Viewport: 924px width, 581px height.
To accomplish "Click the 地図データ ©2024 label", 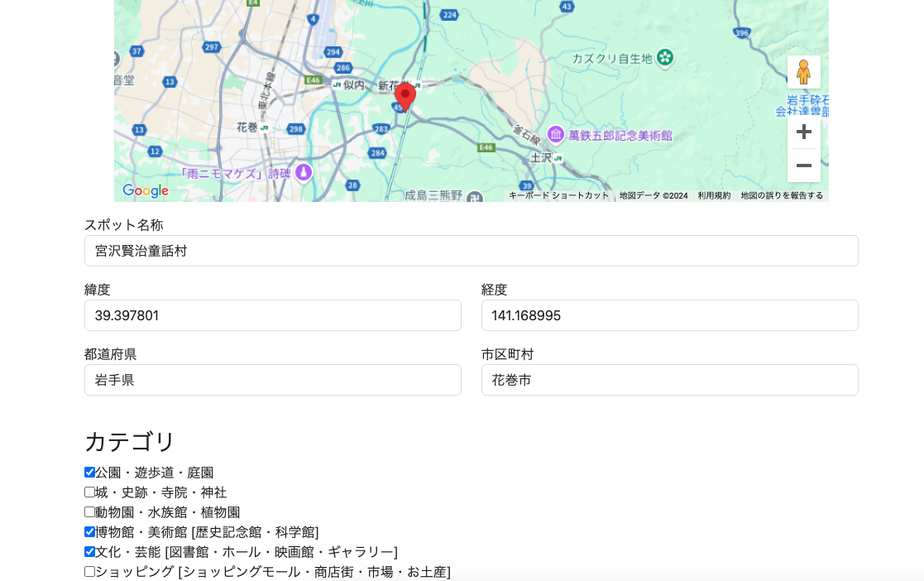I will tap(653, 195).
